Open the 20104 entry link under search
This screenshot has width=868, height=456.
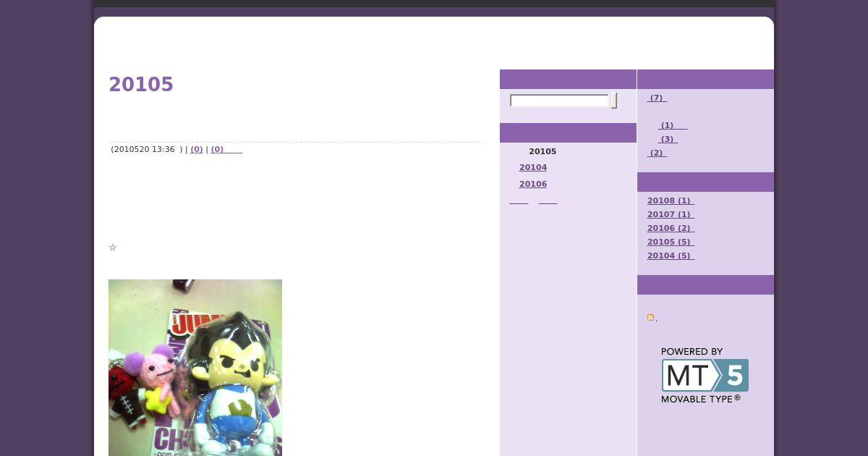coord(533,167)
